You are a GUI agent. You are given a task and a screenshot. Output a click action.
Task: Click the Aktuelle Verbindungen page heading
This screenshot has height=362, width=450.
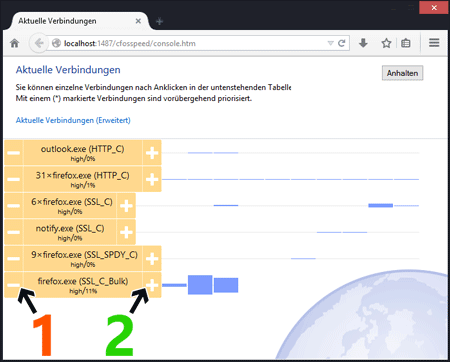point(68,70)
